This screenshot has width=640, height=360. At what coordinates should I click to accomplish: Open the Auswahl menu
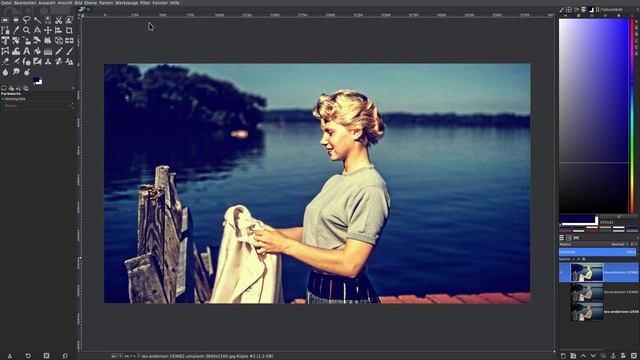pyautogui.click(x=47, y=2)
